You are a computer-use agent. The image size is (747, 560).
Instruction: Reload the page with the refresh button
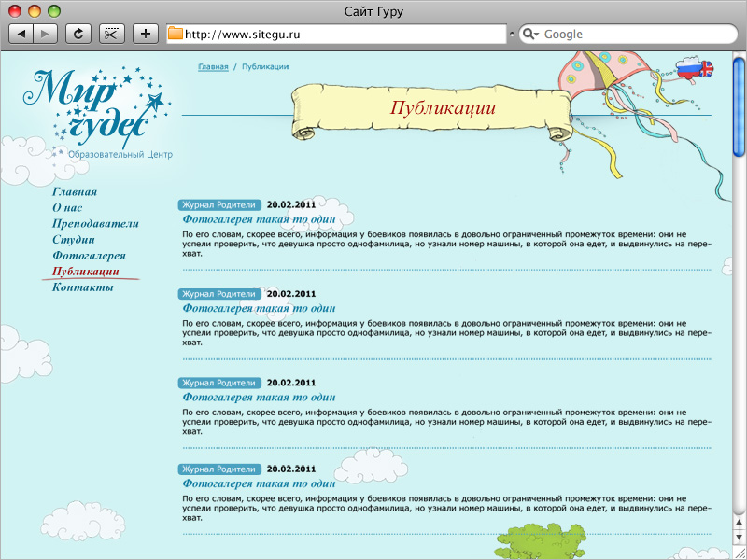click(x=78, y=34)
